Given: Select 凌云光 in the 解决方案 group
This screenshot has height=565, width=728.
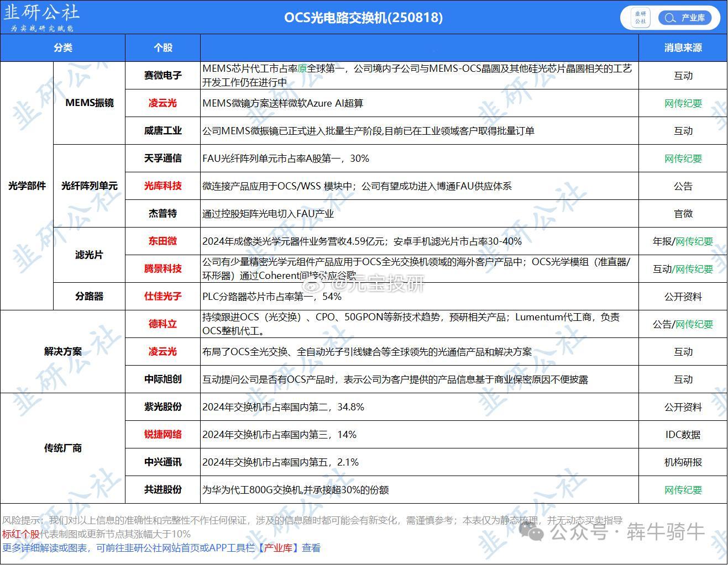Looking at the screenshot, I should click(x=163, y=351).
